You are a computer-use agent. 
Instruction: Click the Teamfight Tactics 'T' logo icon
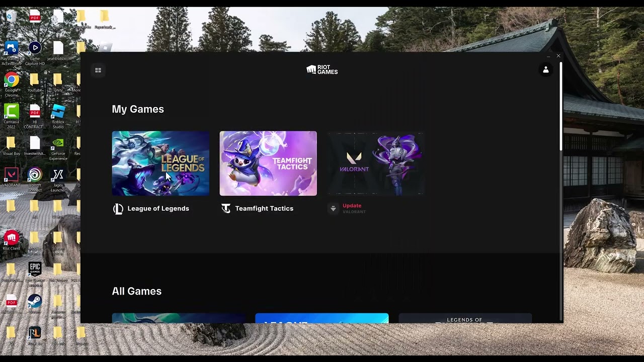coord(226,208)
